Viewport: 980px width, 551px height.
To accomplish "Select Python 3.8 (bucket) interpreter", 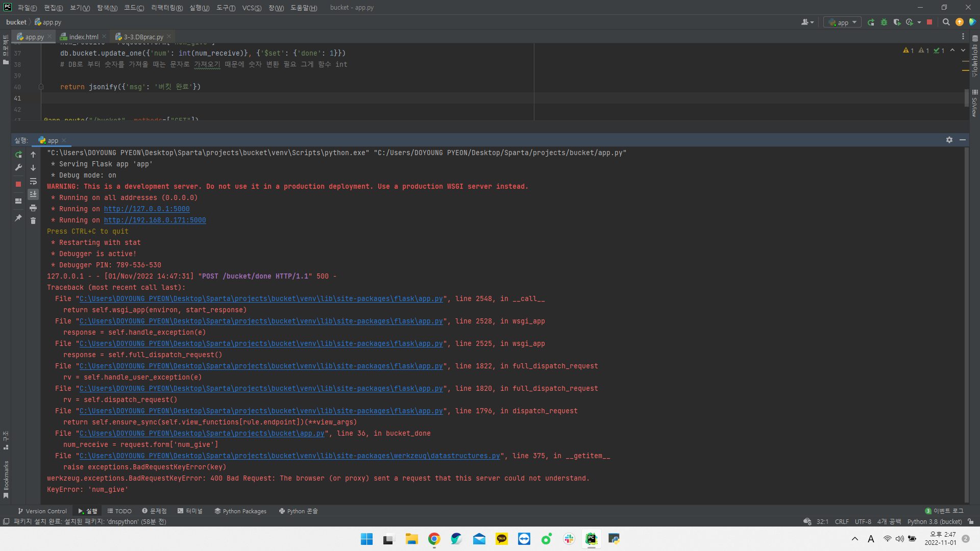I will [x=935, y=521].
